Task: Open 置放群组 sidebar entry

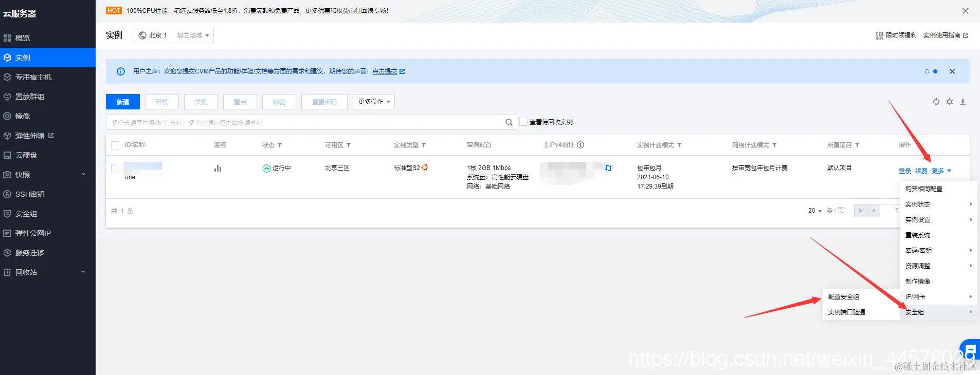Action: click(48, 97)
